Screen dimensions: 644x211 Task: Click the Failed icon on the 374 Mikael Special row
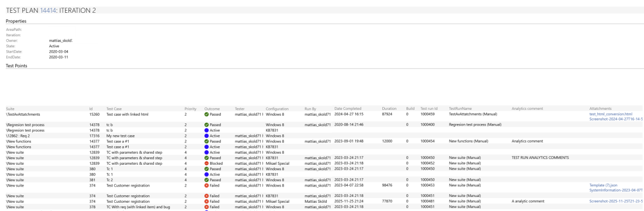[207, 202]
